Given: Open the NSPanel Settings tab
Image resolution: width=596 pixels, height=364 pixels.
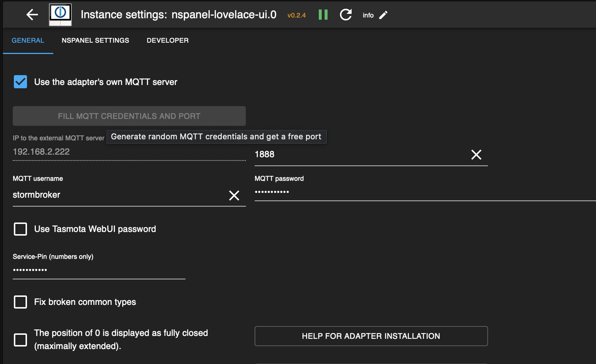Looking at the screenshot, I should pos(95,40).
